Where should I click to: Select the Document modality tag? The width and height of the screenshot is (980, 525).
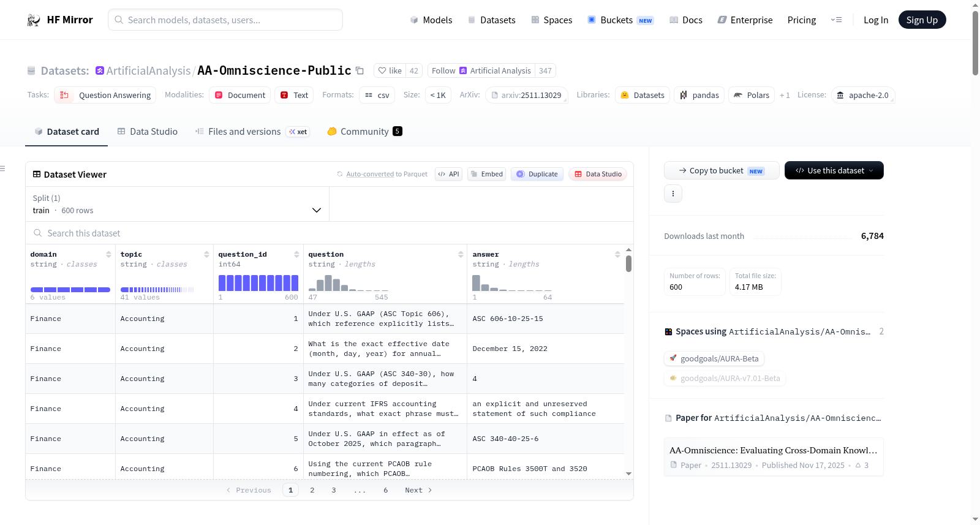239,95
